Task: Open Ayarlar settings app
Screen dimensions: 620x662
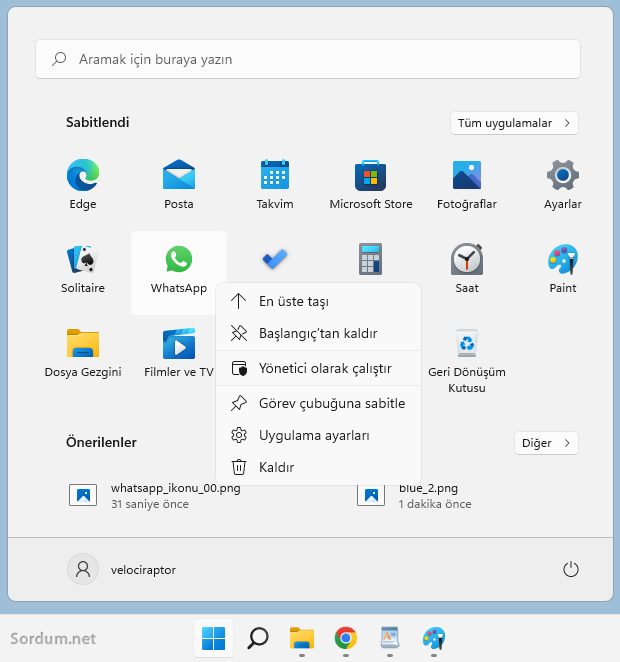Action: [x=563, y=184]
